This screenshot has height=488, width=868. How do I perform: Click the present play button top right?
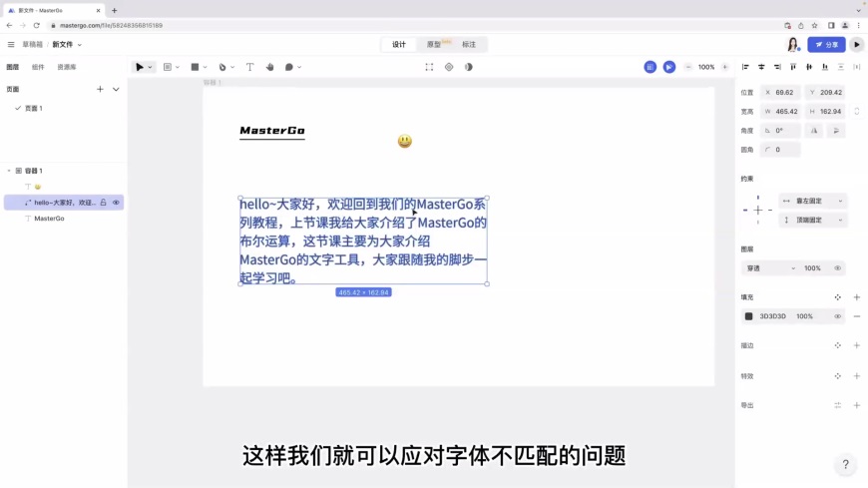856,44
